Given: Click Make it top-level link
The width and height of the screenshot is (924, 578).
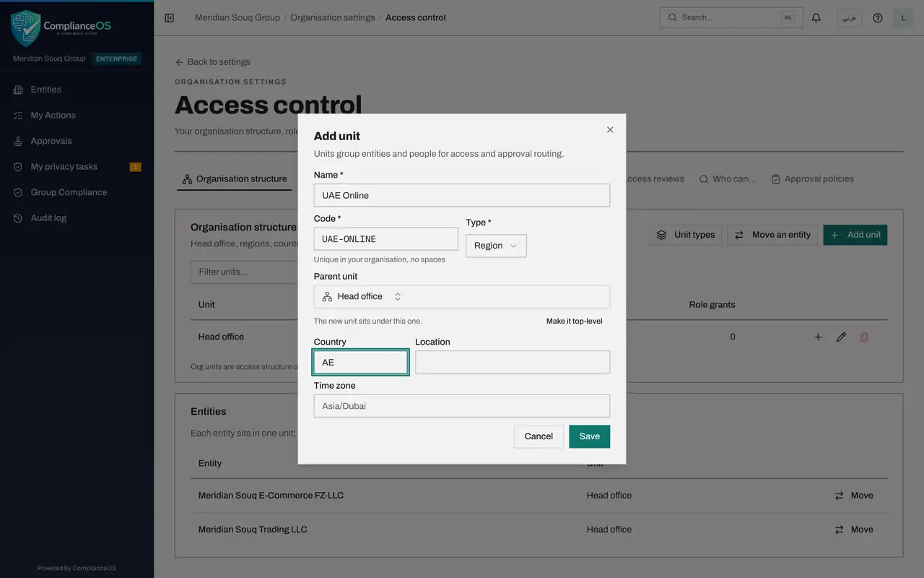Looking at the screenshot, I should tap(575, 322).
